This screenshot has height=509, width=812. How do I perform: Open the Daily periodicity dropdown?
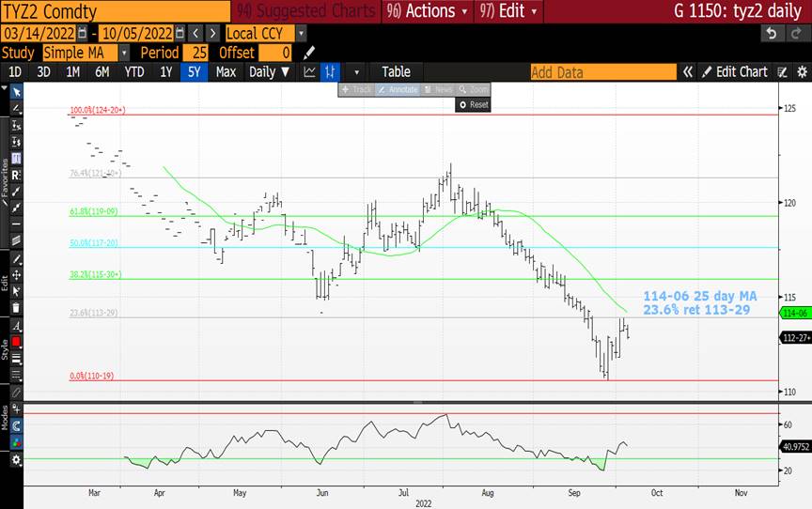(x=269, y=72)
